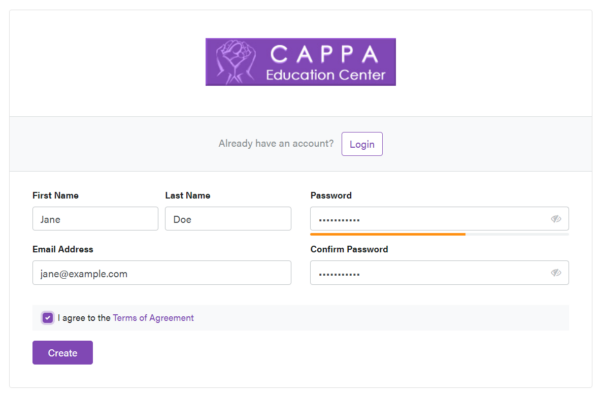Click the Already have an account text

(x=276, y=144)
